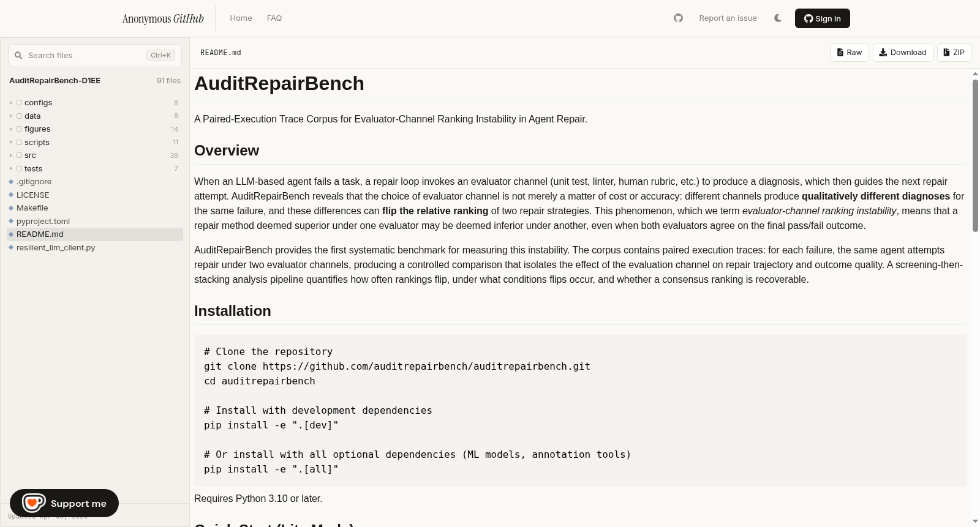
Task: Focus the Search files field
Action: pyautogui.click(x=95, y=55)
